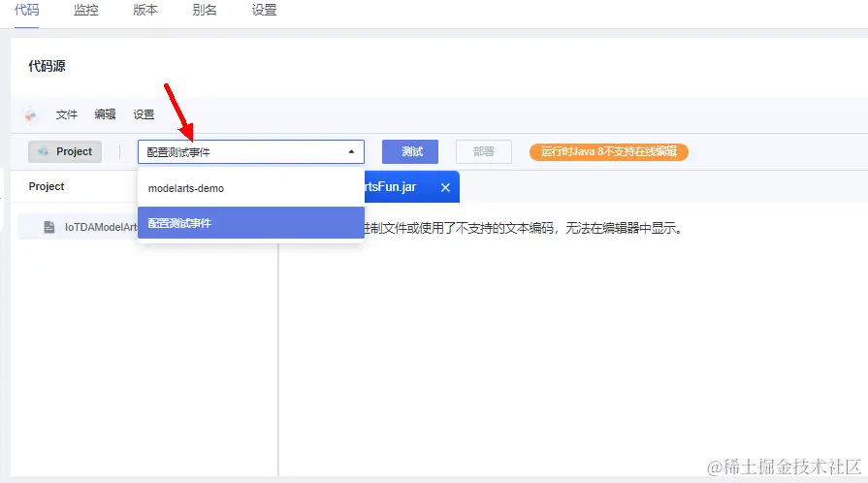Click the 测试 button
This screenshot has height=483, width=868.
[410, 151]
